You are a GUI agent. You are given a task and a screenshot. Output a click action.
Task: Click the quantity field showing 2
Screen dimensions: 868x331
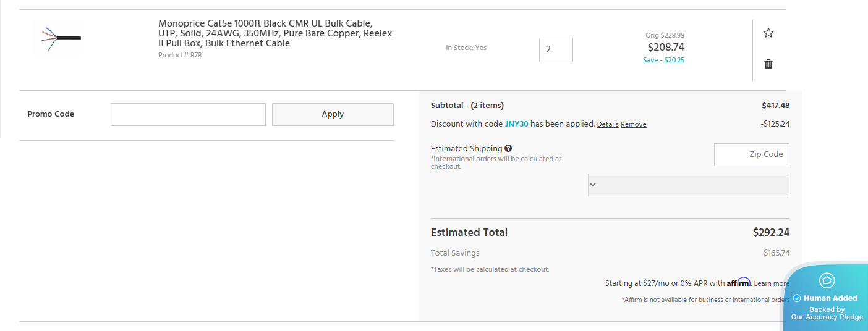(x=556, y=50)
